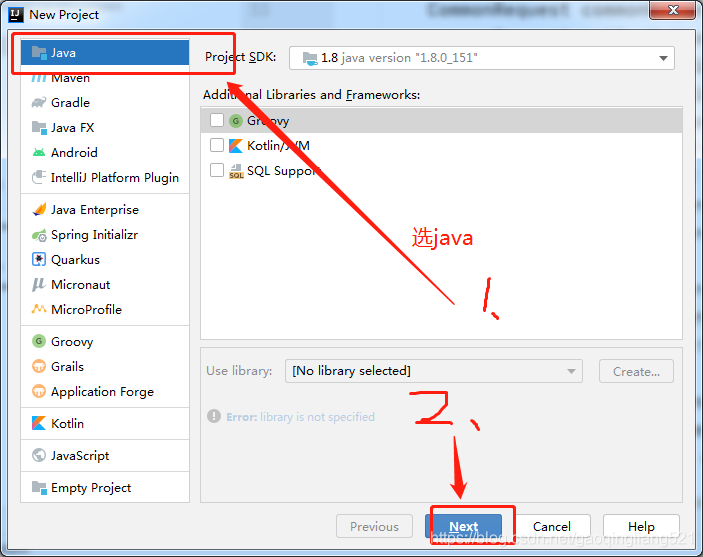Click the IntelliJ logo in title bar
Screen dimensions: 703x557
click(x=16, y=15)
